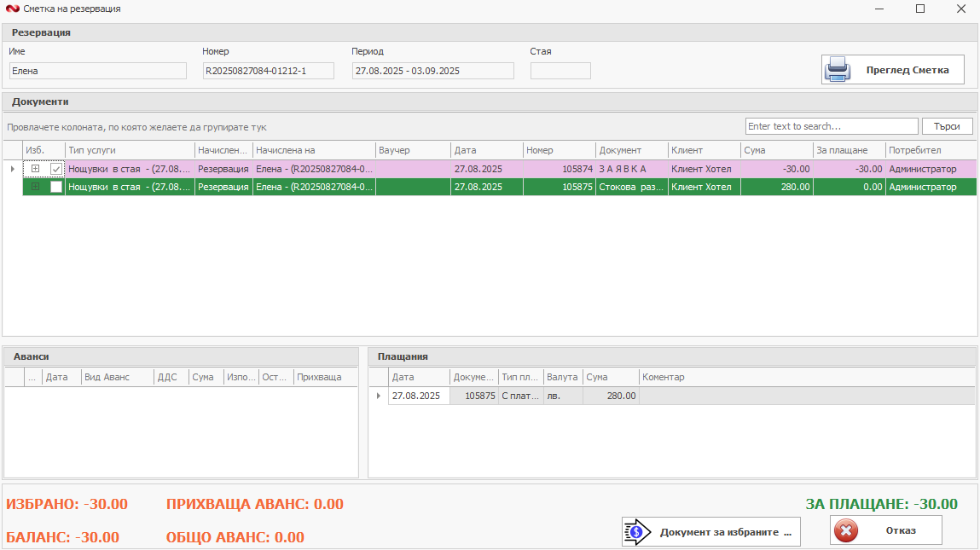Click the row indicator arrow of the pink row
Image resolution: width=980 pixels, height=550 pixels.
tap(12, 169)
